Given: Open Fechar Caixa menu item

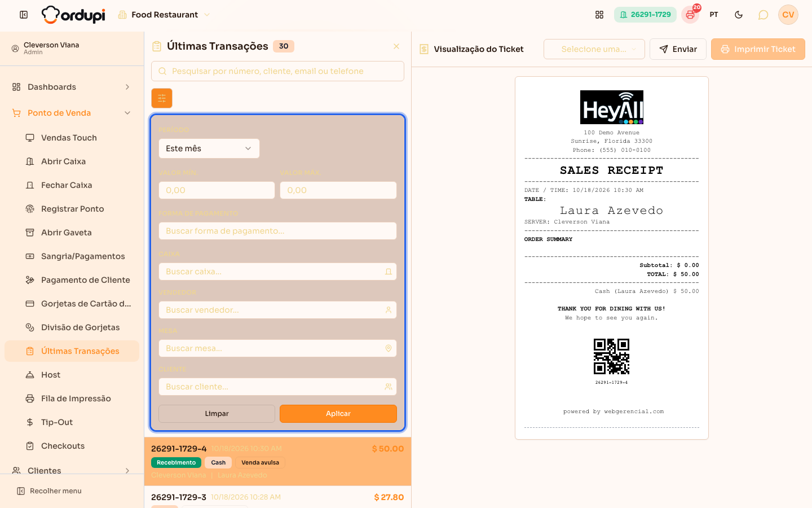Looking at the screenshot, I should [72, 185].
